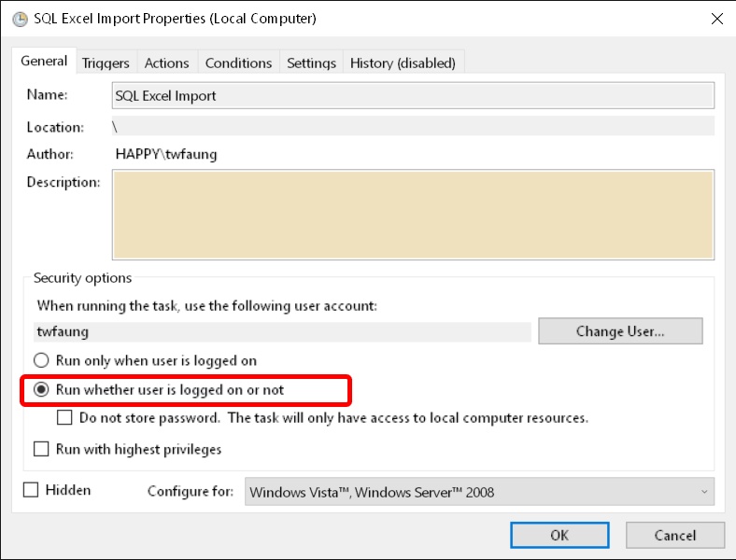This screenshot has width=736, height=560.
Task: Select Run only when user is logged on
Action: point(41,360)
